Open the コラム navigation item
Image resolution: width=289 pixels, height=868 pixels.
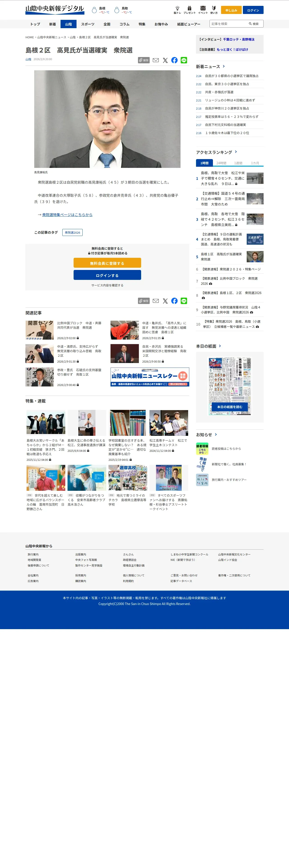(124, 24)
